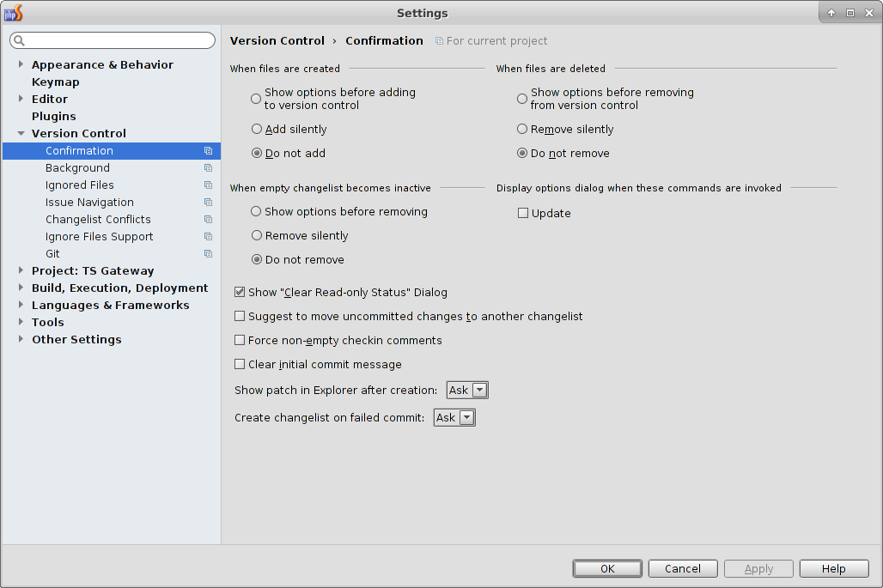Expand Other Settings section

21,339
